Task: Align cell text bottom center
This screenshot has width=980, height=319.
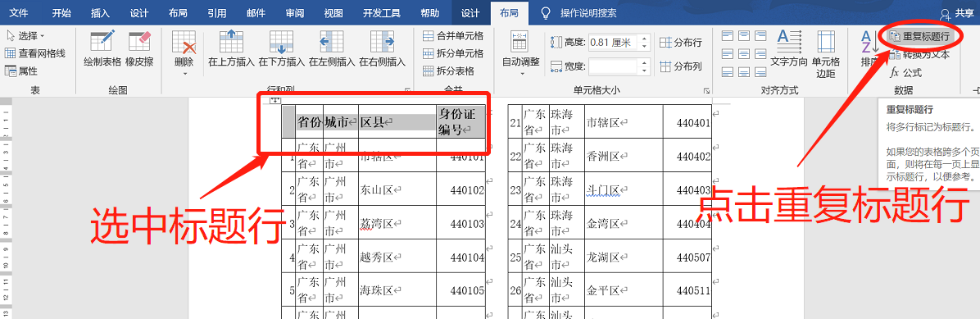Action: [744, 71]
